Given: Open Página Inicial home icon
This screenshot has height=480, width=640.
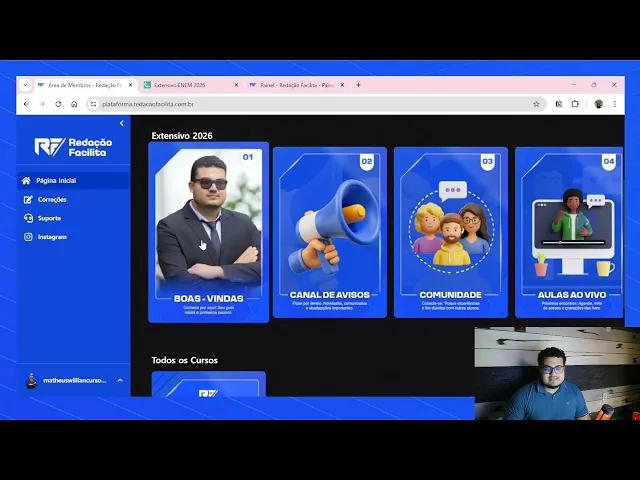Looking at the screenshot, I should pos(27,180).
